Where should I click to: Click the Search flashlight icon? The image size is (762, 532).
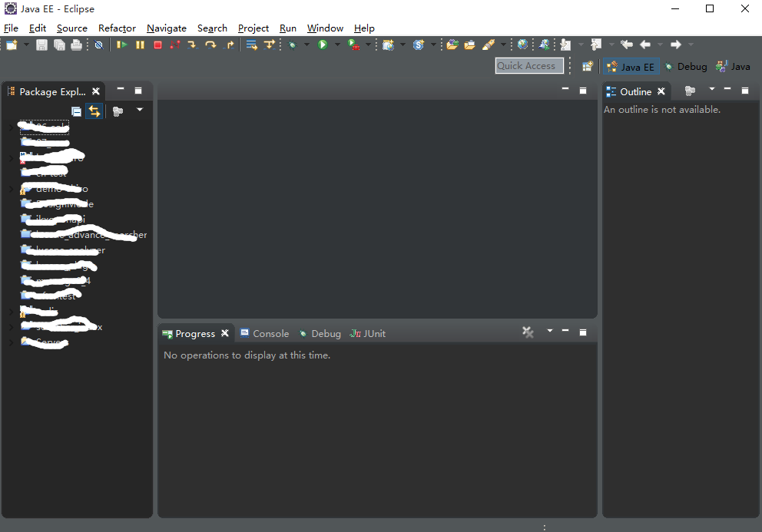(x=489, y=45)
